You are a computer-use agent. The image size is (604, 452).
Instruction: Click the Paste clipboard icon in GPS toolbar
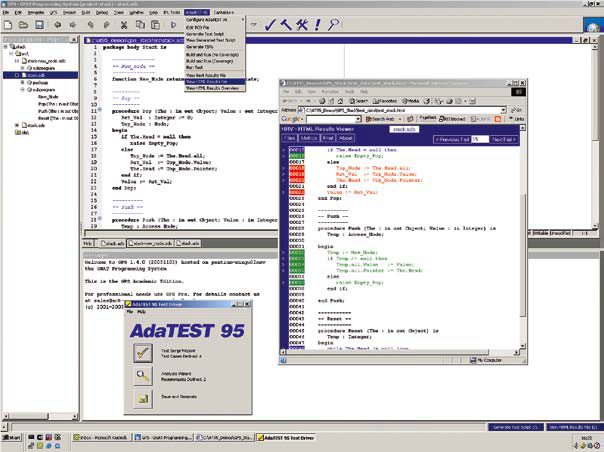pos(155,25)
